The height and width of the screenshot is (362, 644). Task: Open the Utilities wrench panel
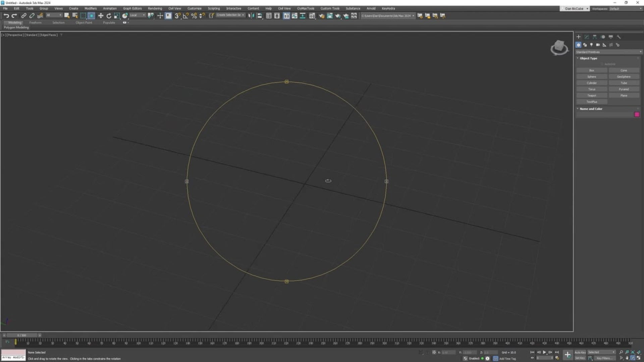tap(619, 37)
